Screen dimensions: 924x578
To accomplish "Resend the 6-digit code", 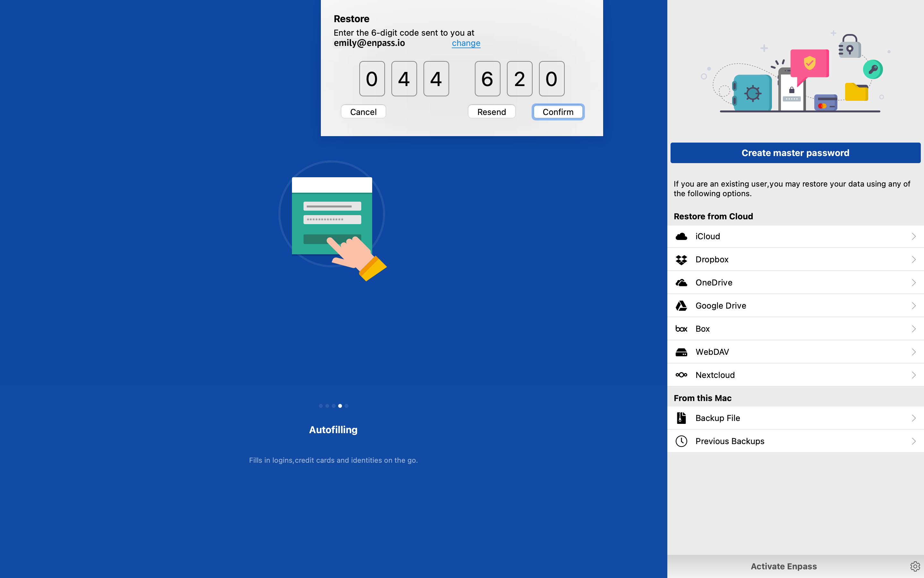I will coord(492,112).
